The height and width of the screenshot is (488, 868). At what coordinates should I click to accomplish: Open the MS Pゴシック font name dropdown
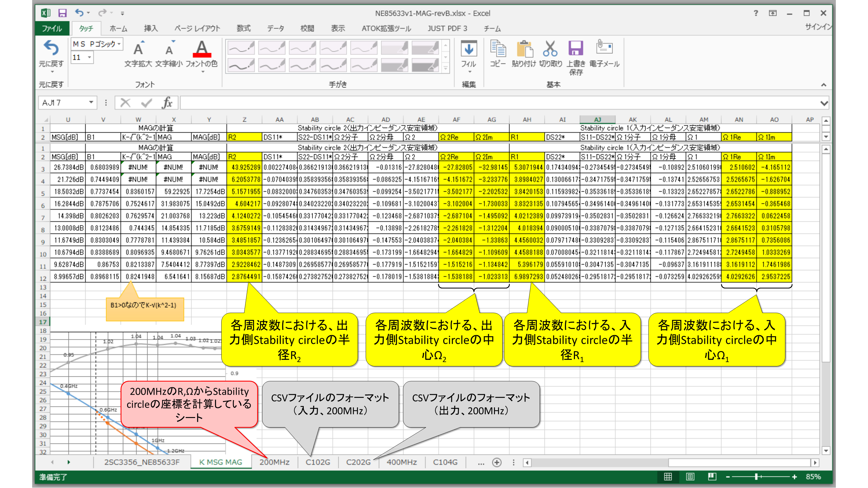click(x=119, y=44)
